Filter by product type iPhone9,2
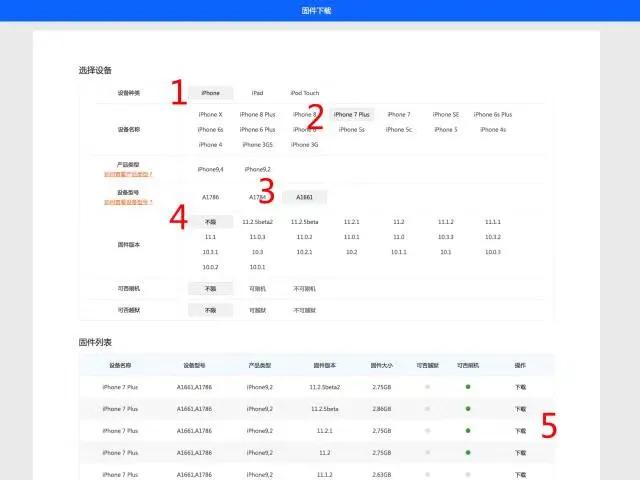This screenshot has height=480, width=640. (257, 169)
